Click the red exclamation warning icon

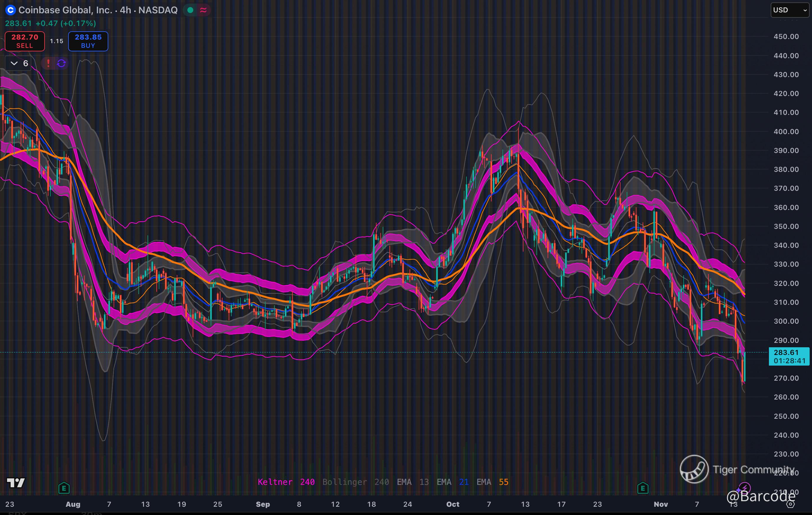(48, 63)
